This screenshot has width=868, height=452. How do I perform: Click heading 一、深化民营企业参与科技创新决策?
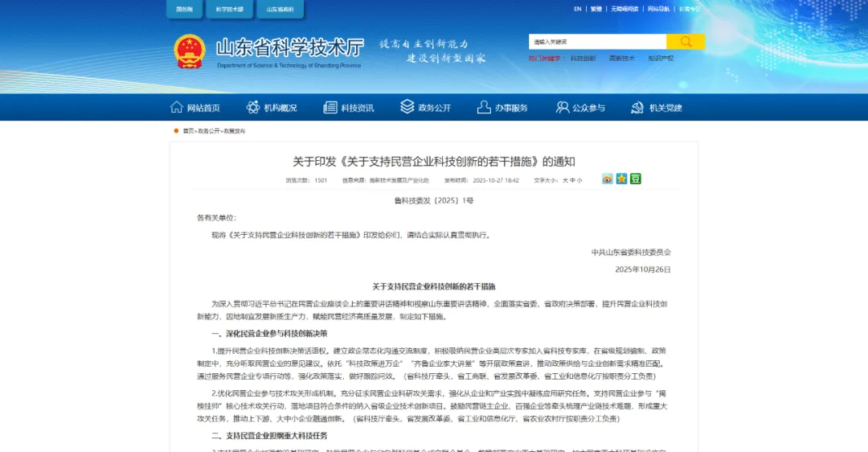tap(269, 334)
